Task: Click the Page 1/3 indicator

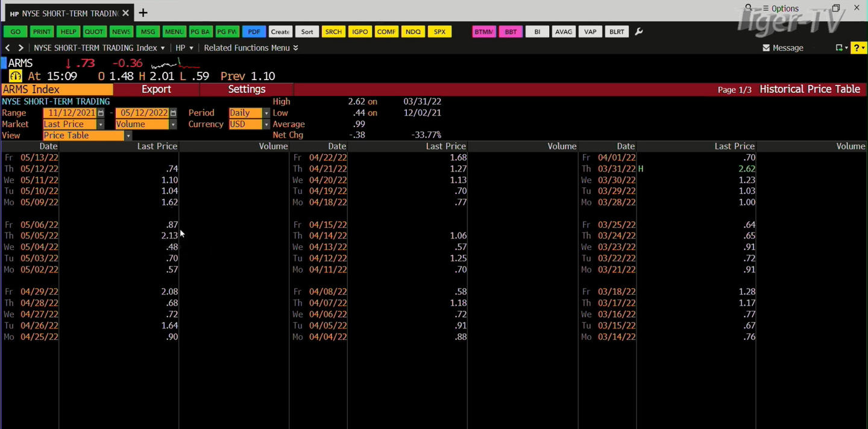Action: point(734,90)
